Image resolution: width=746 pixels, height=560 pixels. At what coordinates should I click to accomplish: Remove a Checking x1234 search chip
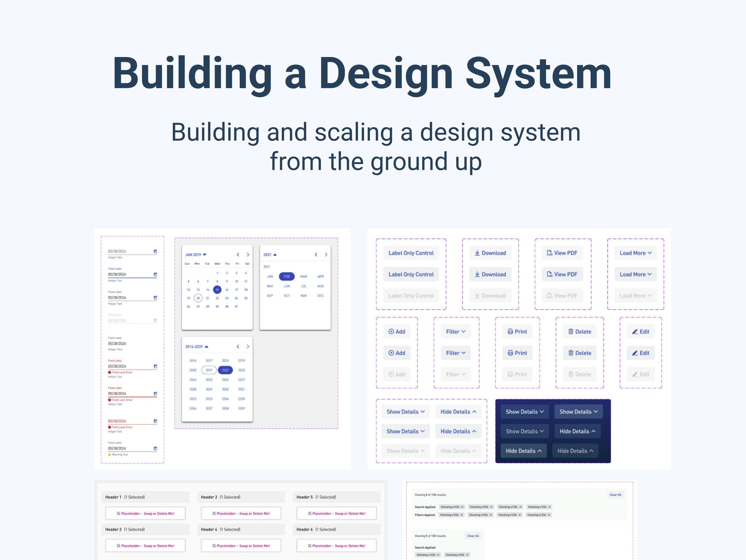[x=463, y=507]
